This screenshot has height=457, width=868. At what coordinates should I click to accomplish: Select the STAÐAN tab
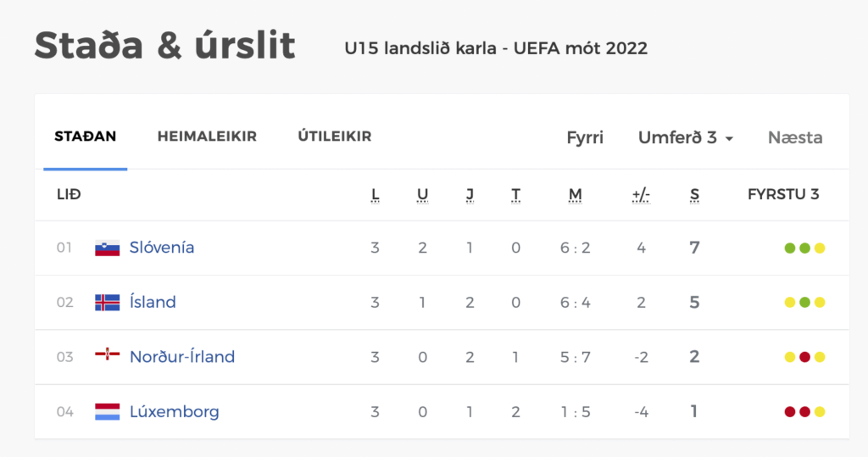click(86, 137)
